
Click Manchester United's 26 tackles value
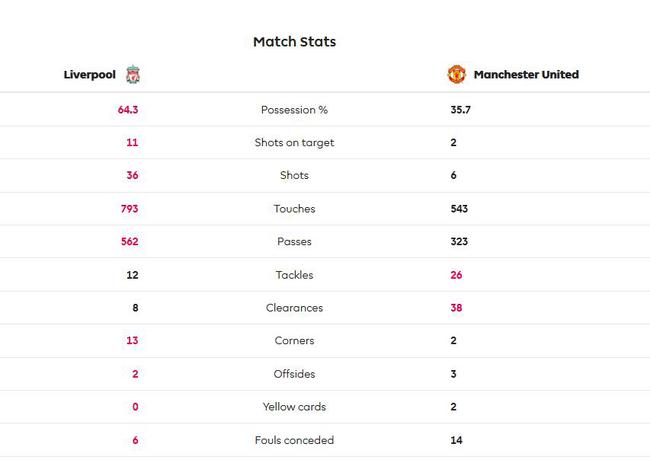(x=456, y=275)
